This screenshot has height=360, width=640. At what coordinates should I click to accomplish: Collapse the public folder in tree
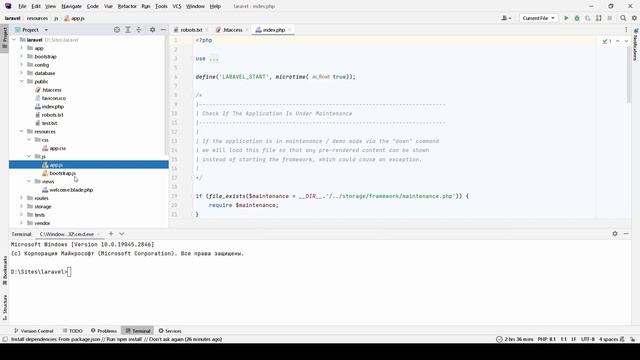coord(22,82)
